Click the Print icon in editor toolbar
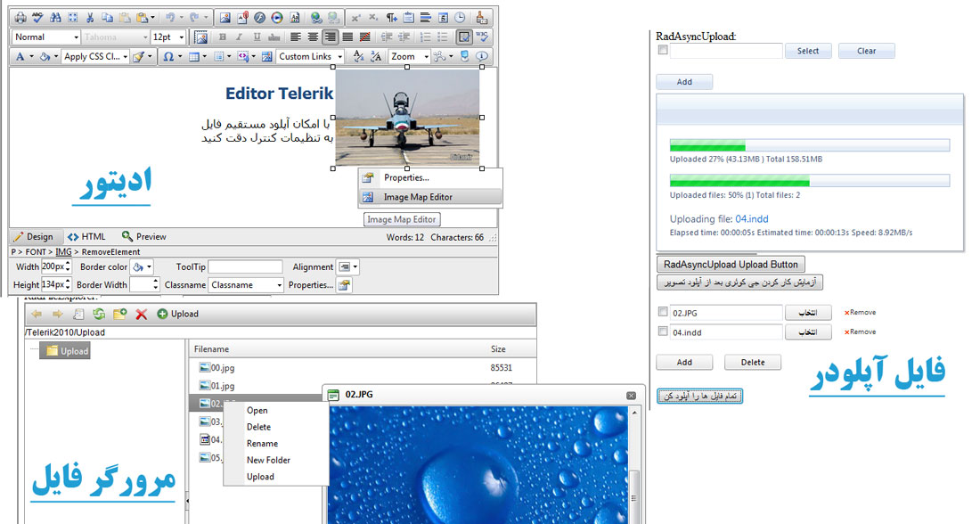Screen dimensions: 980x524 pyautogui.click(x=20, y=17)
